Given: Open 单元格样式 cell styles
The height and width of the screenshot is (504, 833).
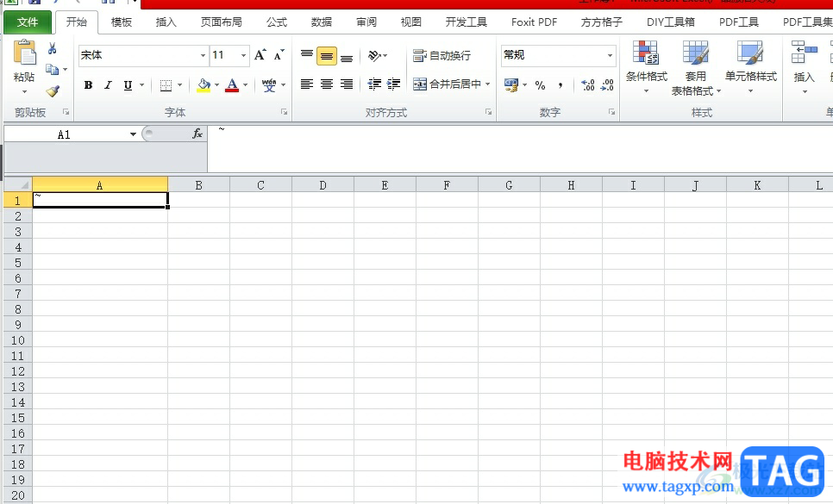Looking at the screenshot, I should coord(751,67).
